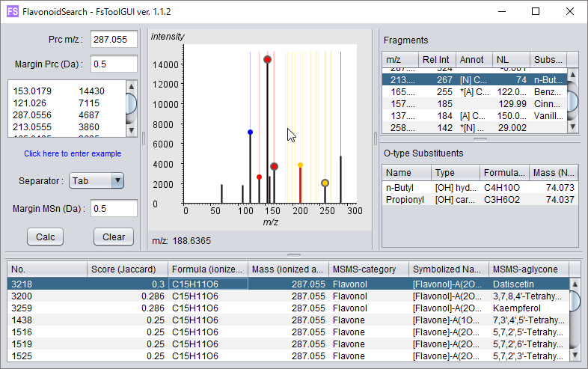Click the up arrow of peak list scrollbar

tap(131, 86)
